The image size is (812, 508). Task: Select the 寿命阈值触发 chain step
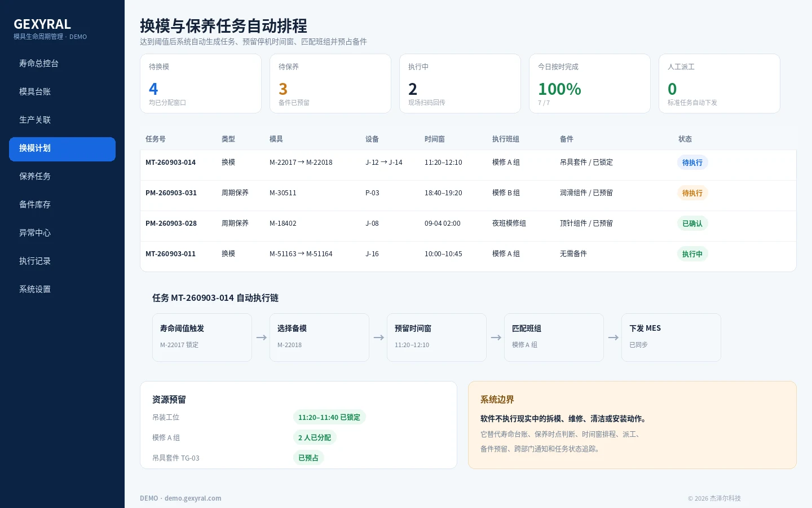tap(202, 338)
